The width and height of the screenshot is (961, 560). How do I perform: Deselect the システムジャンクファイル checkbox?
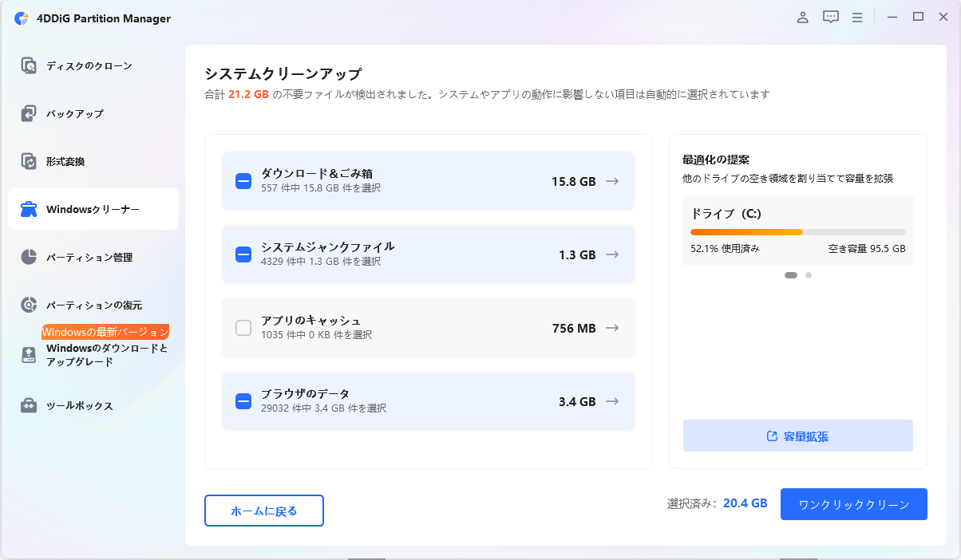243,254
